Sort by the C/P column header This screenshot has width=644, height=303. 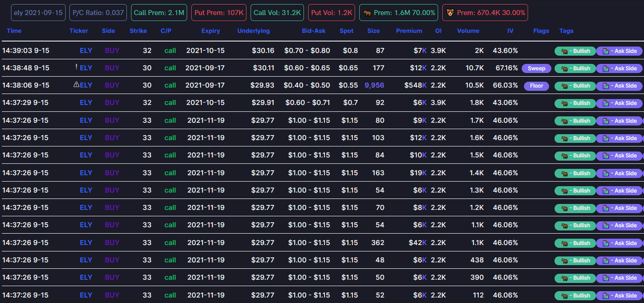click(x=166, y=31)
